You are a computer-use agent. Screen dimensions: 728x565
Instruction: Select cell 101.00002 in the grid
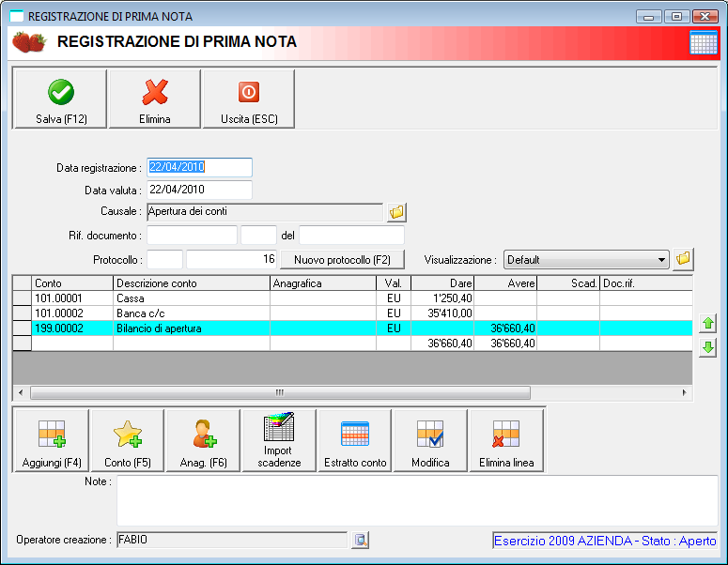coord(72,313)
